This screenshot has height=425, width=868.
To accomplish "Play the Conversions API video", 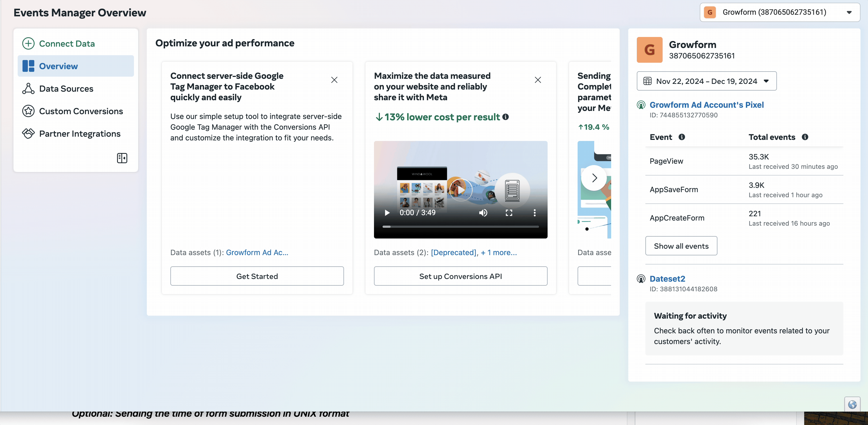I will coord(461,190).
